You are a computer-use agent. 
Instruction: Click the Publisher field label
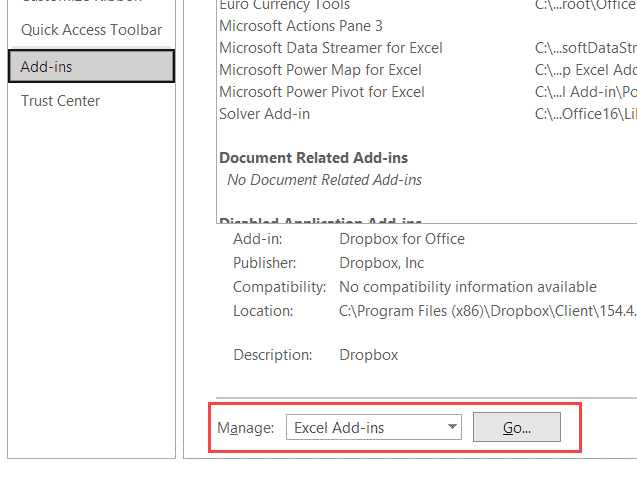265,263
